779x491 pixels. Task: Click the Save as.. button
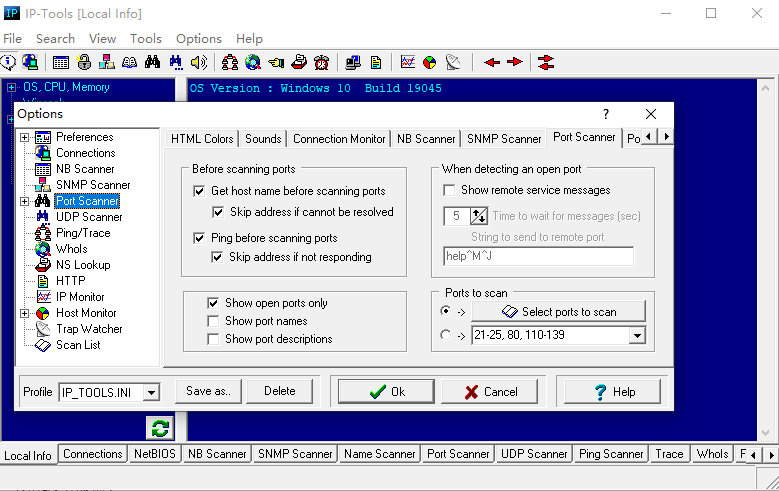pyautogui.click(x=209, y=391)
